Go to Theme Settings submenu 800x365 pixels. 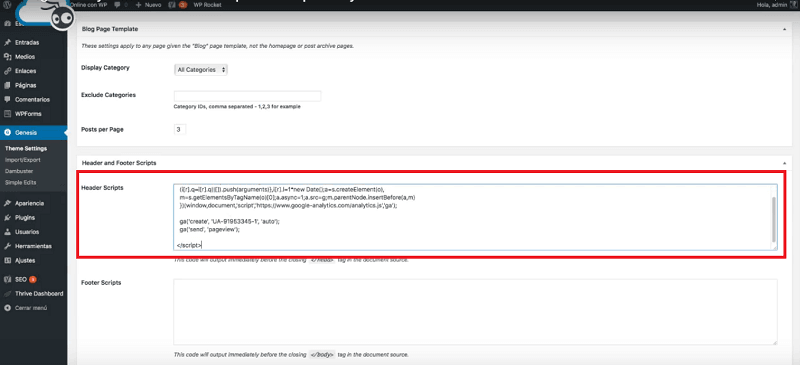coord(26,149)
